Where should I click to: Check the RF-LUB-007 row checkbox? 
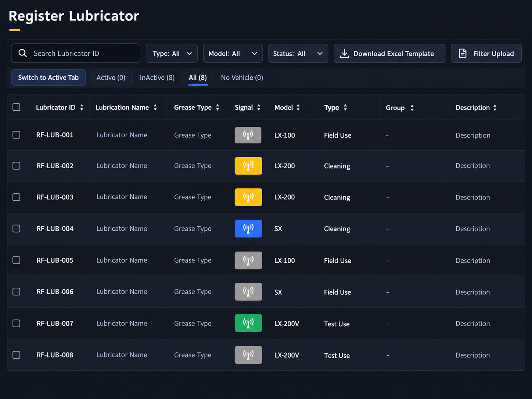click(x=17, y=323)
